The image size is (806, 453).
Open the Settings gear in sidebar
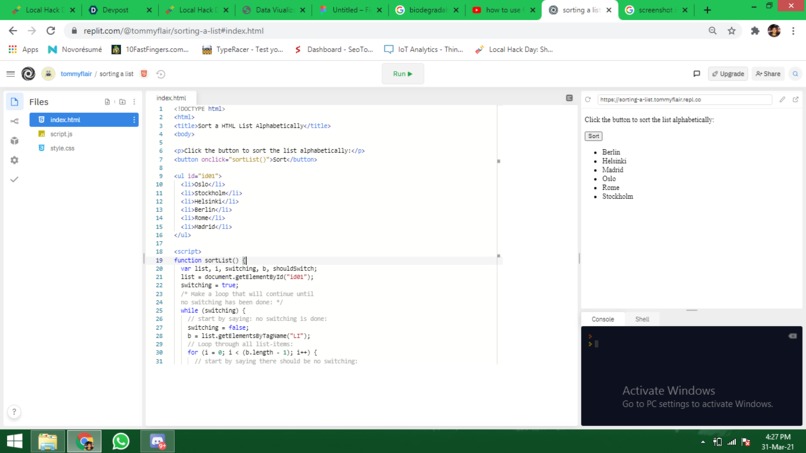point(14,160)
